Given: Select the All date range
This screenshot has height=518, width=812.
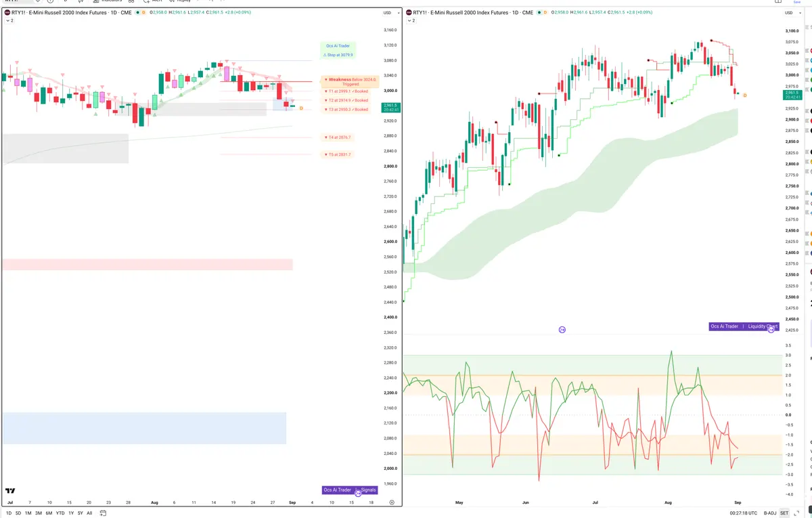Looking at the screenshot, I should pos(89,513).
